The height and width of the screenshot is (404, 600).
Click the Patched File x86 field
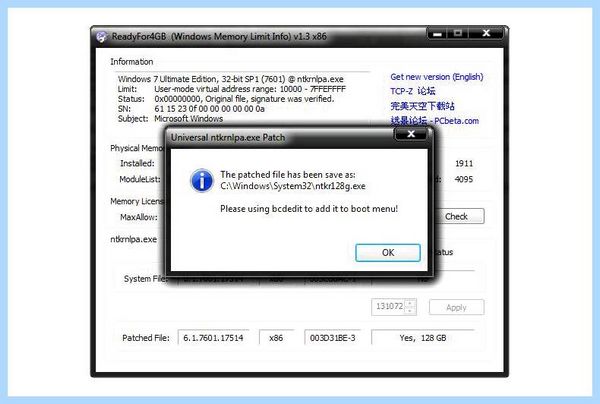[x=276, y=338]
